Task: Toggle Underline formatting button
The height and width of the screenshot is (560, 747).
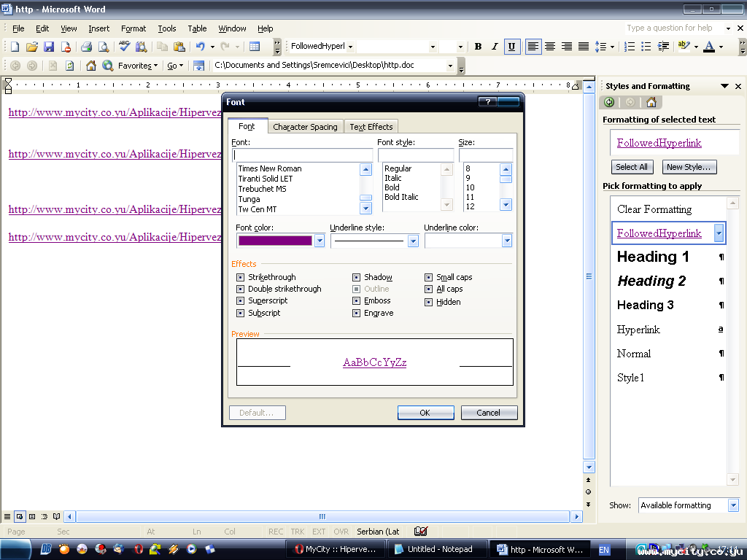Action: tap(511, 46)
